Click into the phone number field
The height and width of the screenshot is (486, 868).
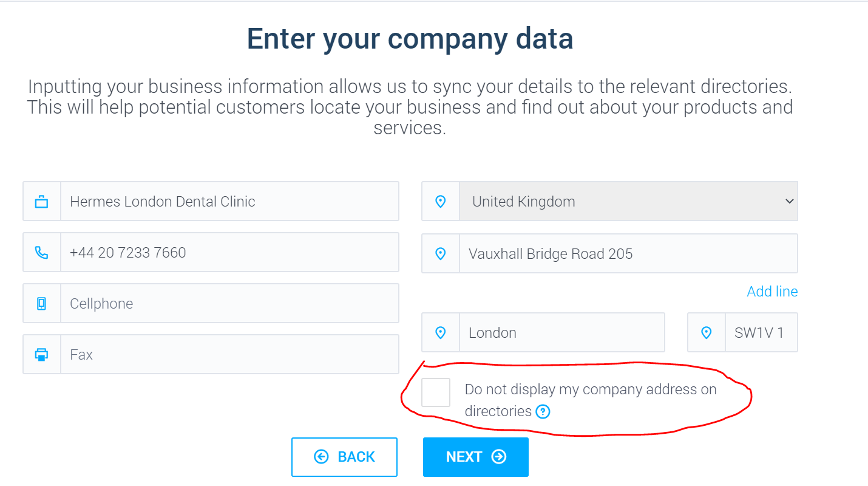pos(229,253)
